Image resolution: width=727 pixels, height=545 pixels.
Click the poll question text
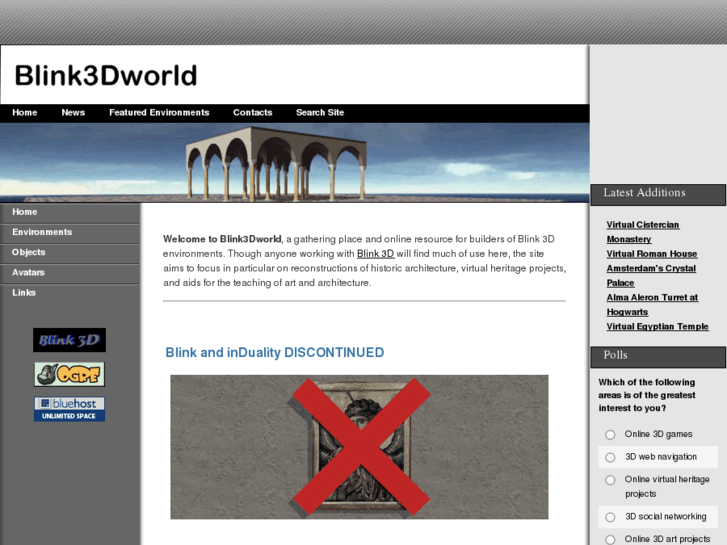click(x=647, y=395)
